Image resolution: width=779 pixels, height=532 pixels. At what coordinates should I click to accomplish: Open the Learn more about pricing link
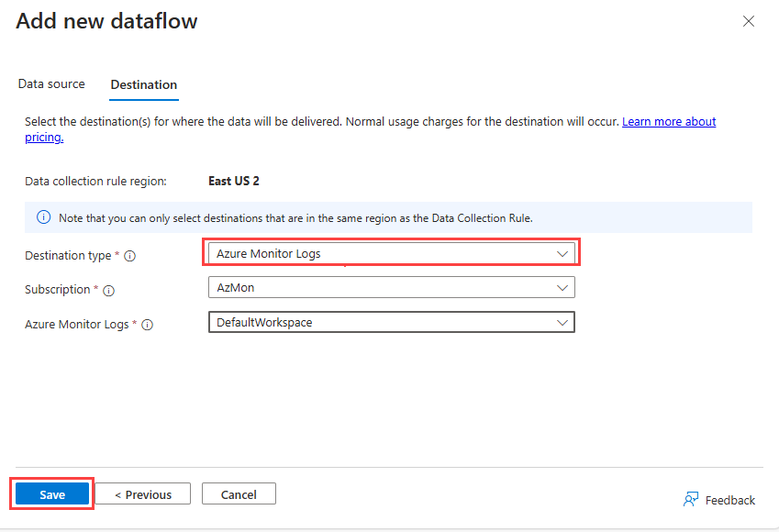pos(668,121)
